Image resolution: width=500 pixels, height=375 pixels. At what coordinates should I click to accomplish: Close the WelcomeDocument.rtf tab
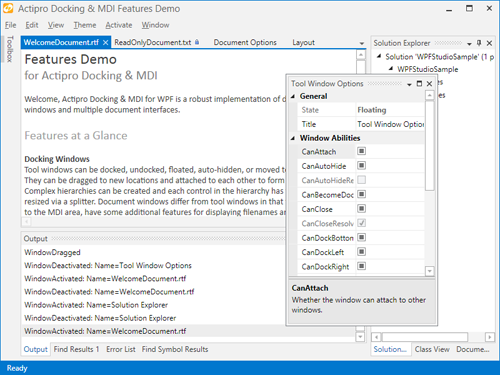105,43
